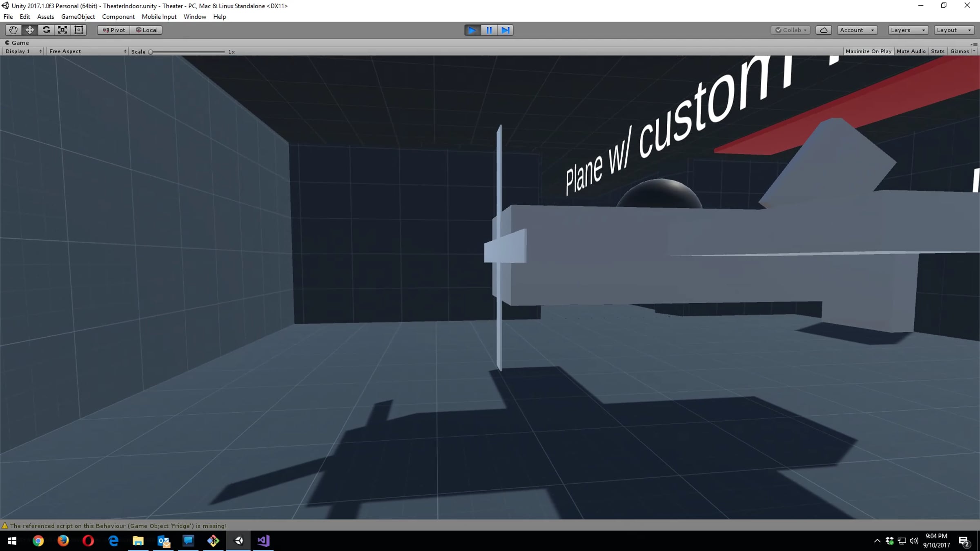Toggle Mute Audio in Game view

coord(911,51)
